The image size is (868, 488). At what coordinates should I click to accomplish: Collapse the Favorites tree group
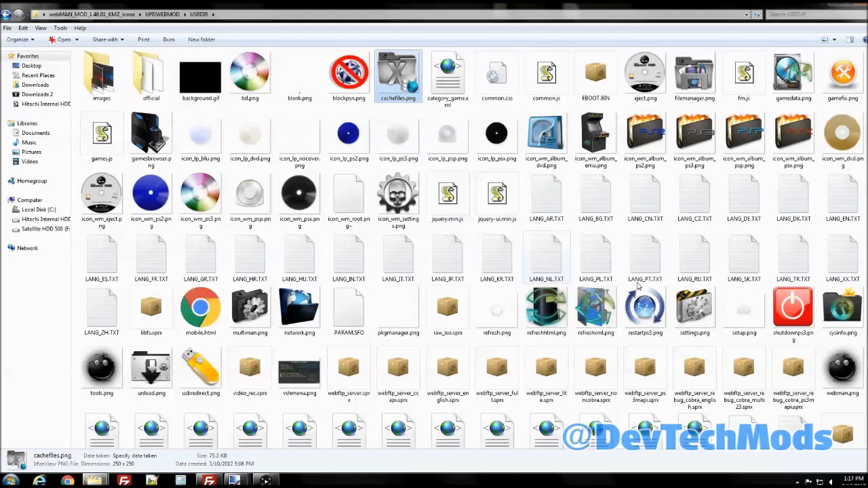[4, 56]
